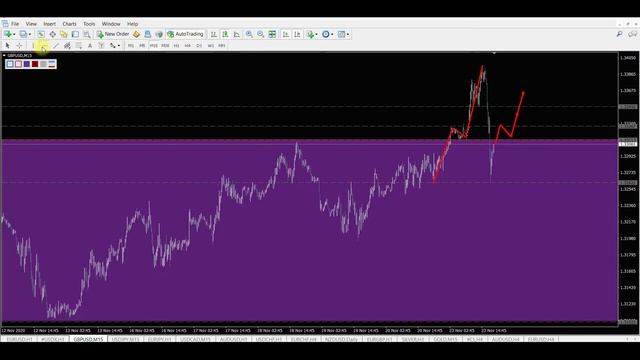The width and height of the screenshot is (640, 360).
Task: Click the dark red swatch in chart panel
Action: [35, 64]
